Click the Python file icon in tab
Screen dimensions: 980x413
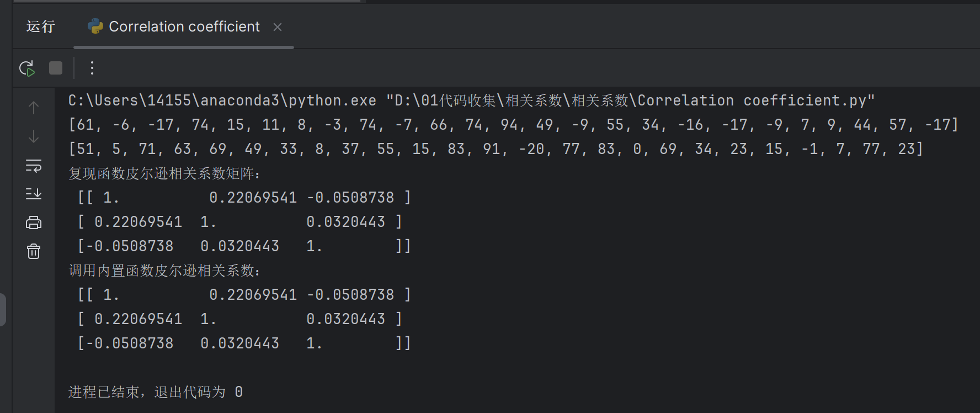pyautogui.click(x=95, y=27)
